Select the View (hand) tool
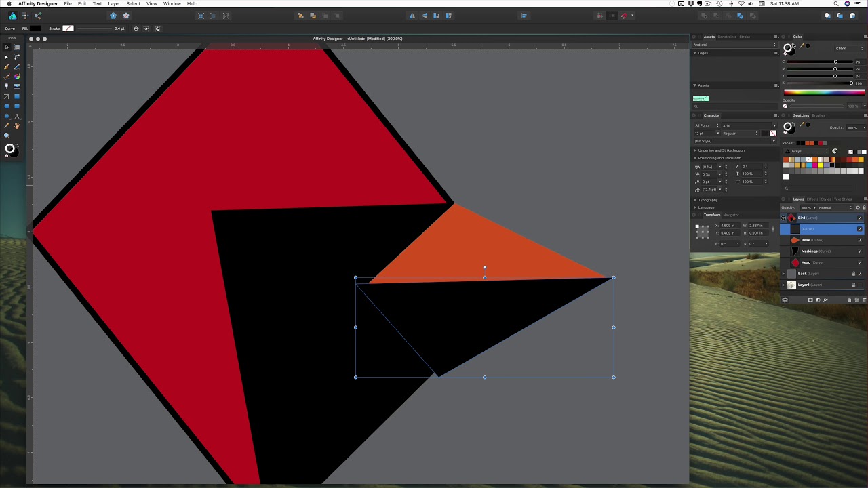Screen dimensions: 868x488 point(17,125)
